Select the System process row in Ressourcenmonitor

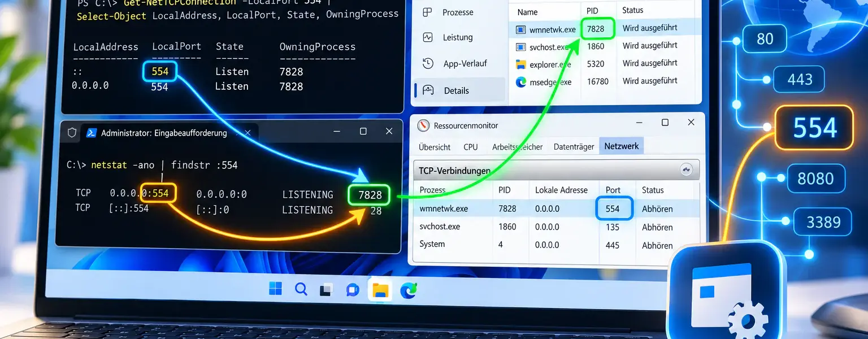point(557,245)
